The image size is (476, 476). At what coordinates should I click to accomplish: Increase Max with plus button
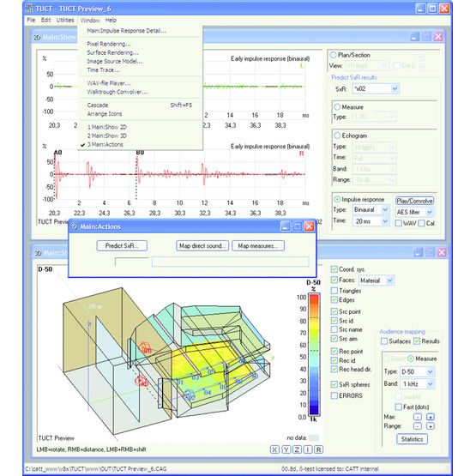pos(431,417)
